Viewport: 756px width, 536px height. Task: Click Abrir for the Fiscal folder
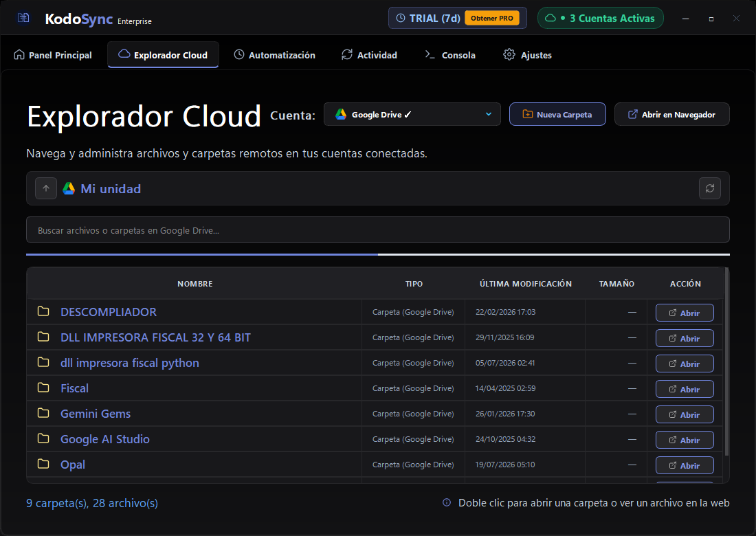685,389
